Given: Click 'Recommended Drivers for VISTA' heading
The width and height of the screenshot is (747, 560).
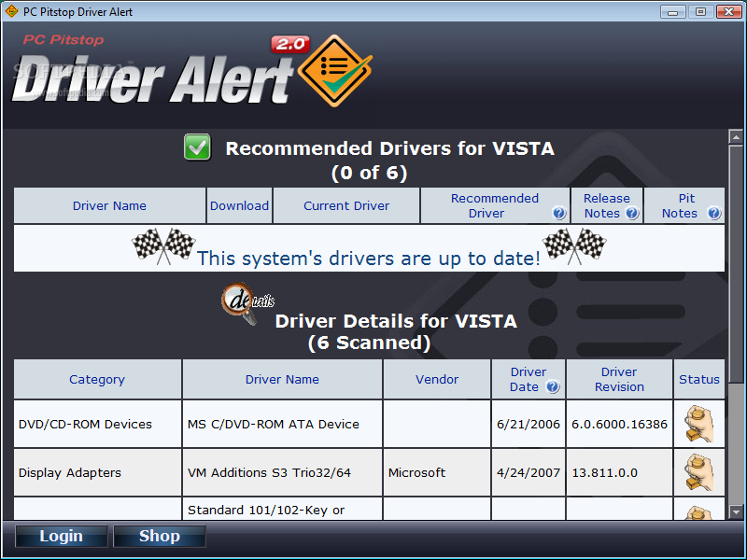Looking at the screenshot, I should point(389,148).
